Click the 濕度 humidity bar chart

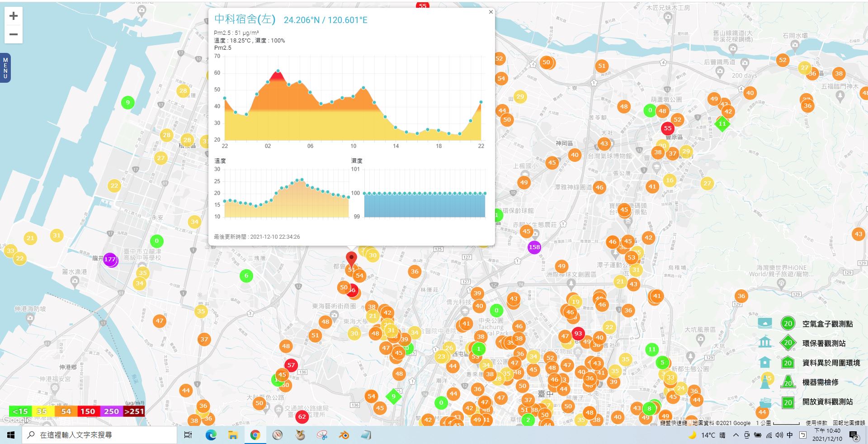click(x=425, y=205)
